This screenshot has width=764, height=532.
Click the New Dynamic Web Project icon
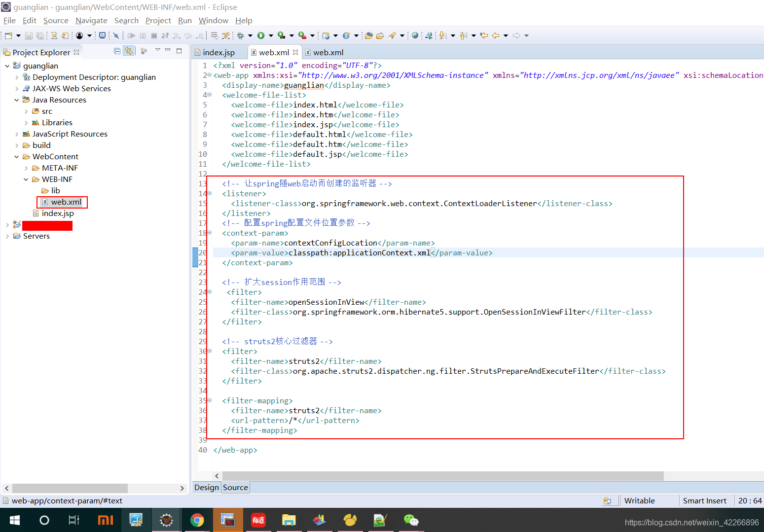pyautogui.click(x=326, y=35)
